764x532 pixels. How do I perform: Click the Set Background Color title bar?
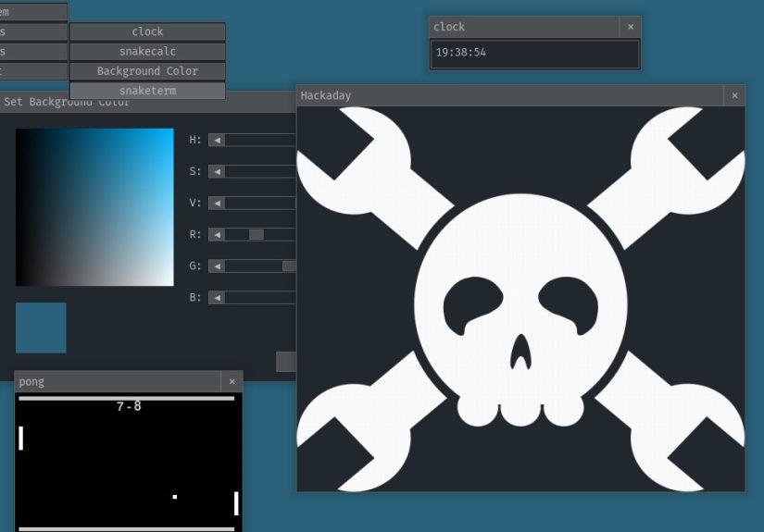(148, 102)
